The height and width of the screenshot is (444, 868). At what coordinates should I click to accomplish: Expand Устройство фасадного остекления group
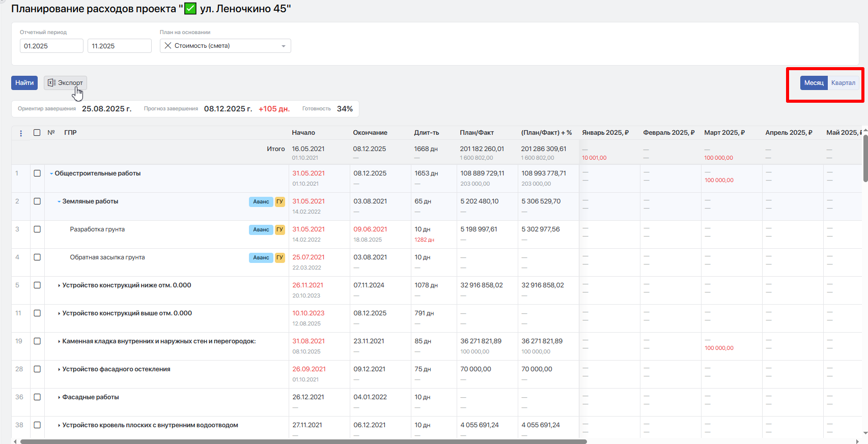pyautogui.click(x=59, y=370)
